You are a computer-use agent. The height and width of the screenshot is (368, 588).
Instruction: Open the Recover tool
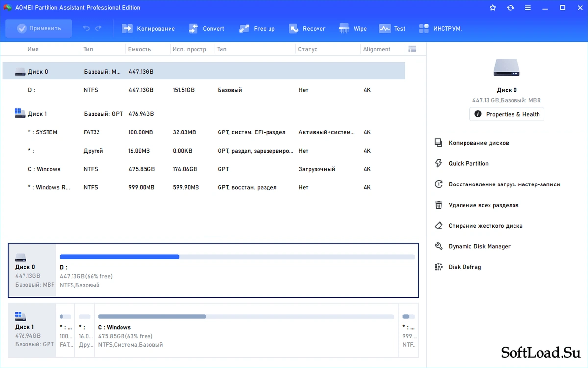307,28
